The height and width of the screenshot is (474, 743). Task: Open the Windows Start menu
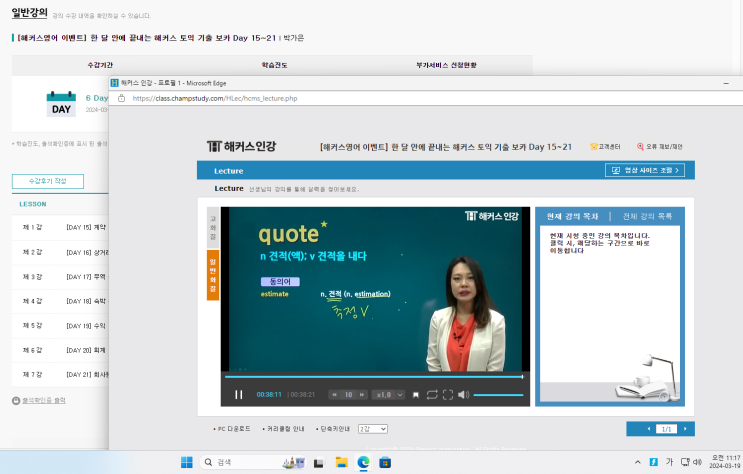point(187,462)
